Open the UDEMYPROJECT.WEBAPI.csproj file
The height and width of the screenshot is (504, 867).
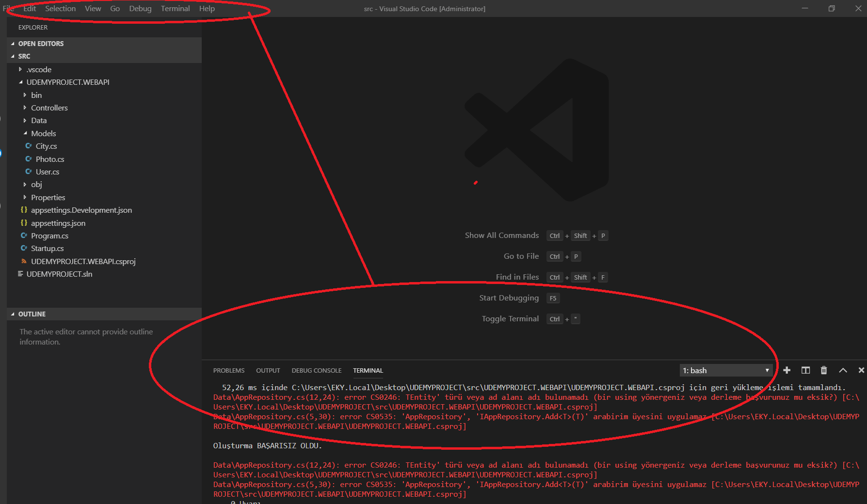(x=83, y=262)
